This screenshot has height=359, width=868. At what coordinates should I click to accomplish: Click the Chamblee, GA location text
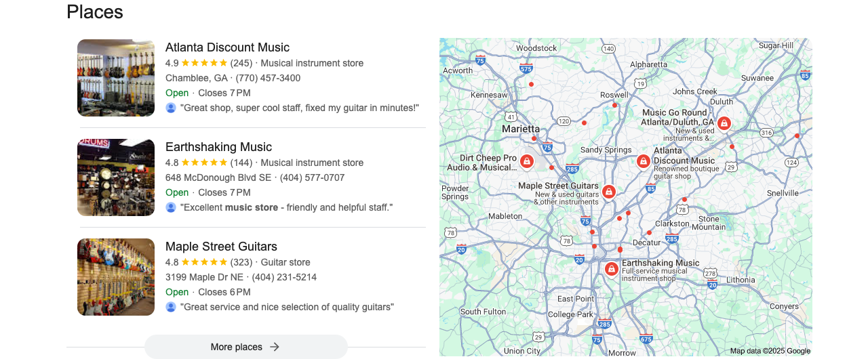(197, 78)
